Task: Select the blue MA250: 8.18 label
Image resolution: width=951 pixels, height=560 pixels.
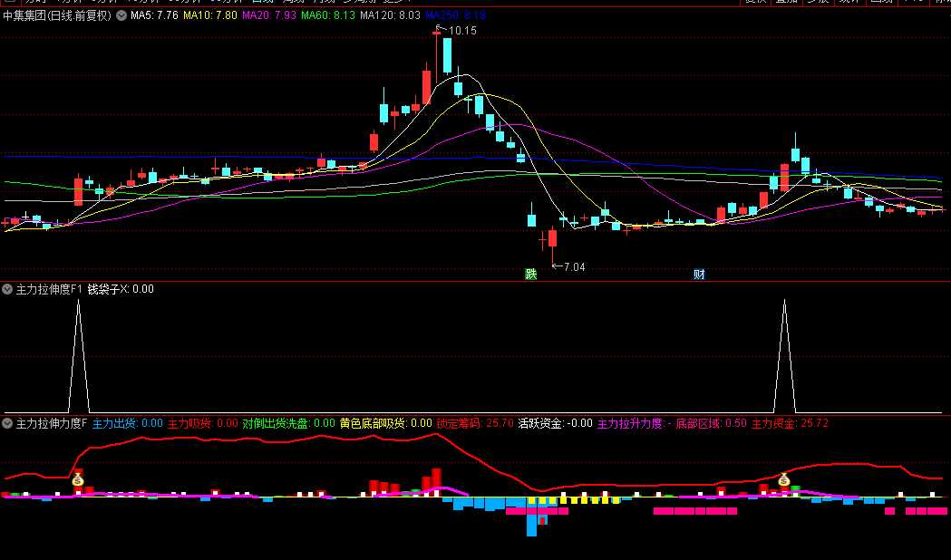Action: pos(455,15)
